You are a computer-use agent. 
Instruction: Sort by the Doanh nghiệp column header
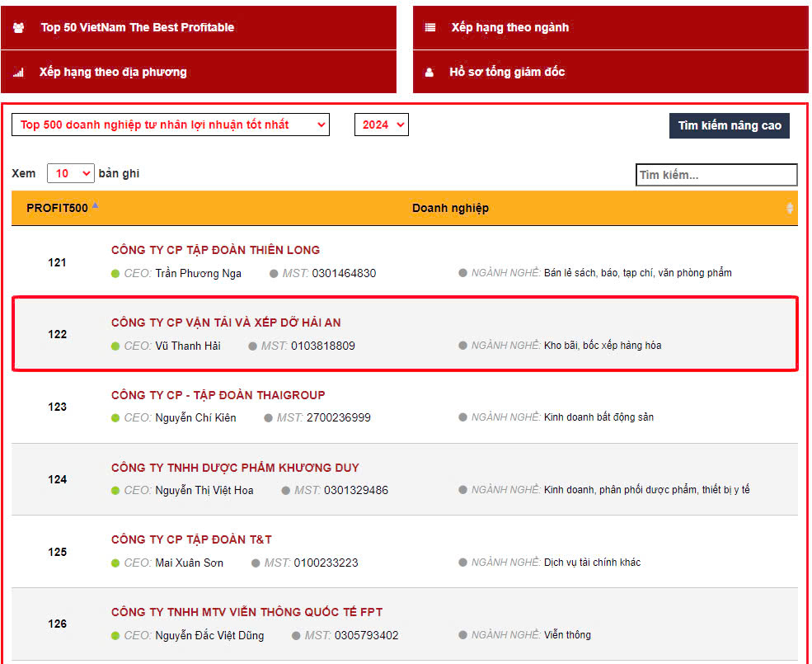[x=450, y=209]
